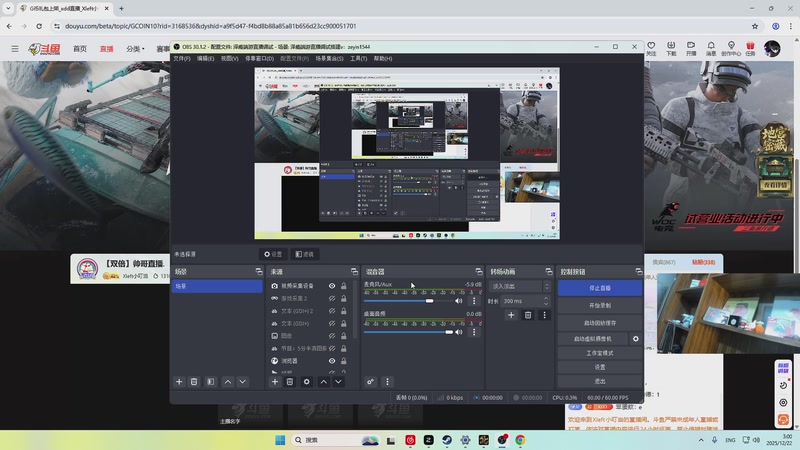This screenshot has width=800, height=450.
Task: Open the 工具(T) menu in OBS
Action: click(x=358, y=59)
